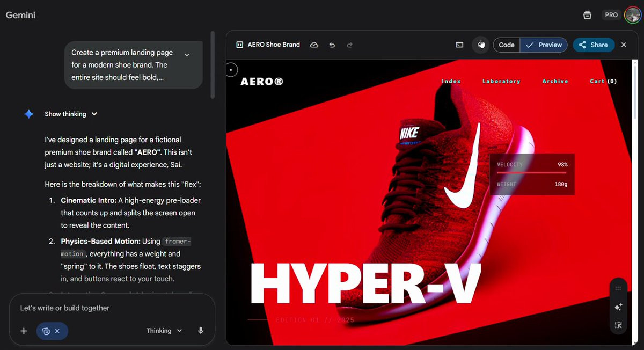Screen dimensions: 644x350
Task: Switch to the Preview tab
Action: [544, 45]
